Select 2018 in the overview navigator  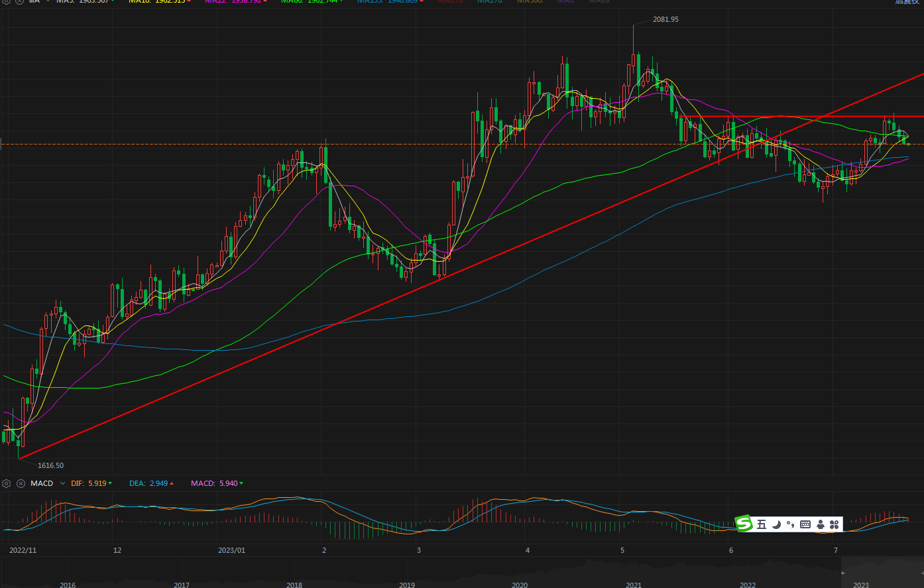click(294, 585)
